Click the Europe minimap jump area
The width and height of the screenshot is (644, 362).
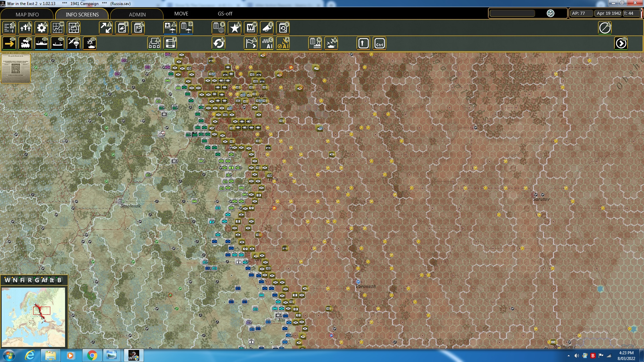click(34, 317)
